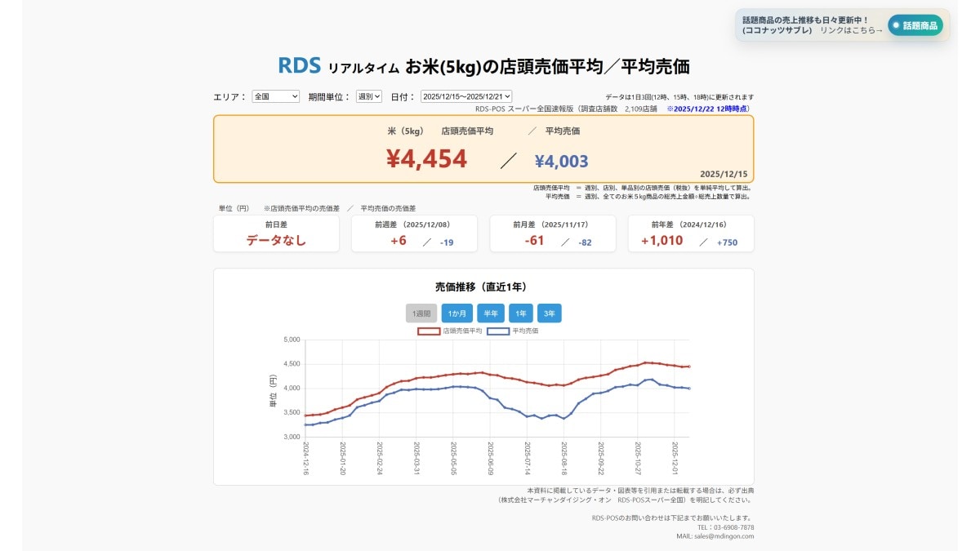Click the 前年差 +1,010 card
The height and width of the screenshot is (551, 980).
point(690,233)
